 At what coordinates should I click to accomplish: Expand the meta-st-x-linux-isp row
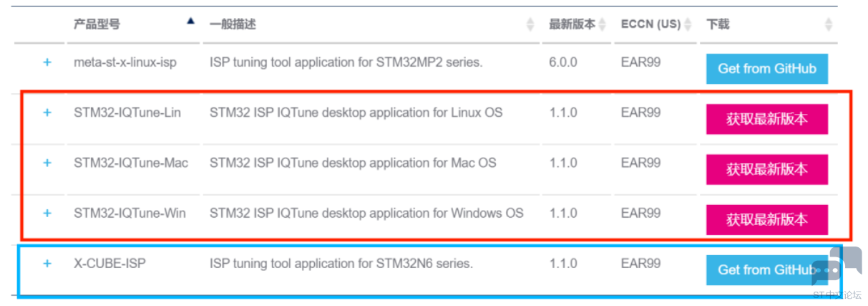pyautogui.click(x=47, y=62)
